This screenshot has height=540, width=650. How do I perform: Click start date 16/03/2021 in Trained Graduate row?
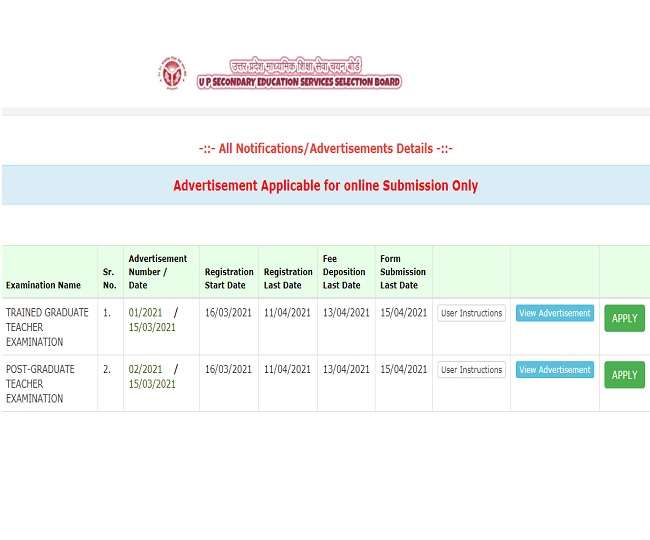pyautogui.click(x=228, y=312)
